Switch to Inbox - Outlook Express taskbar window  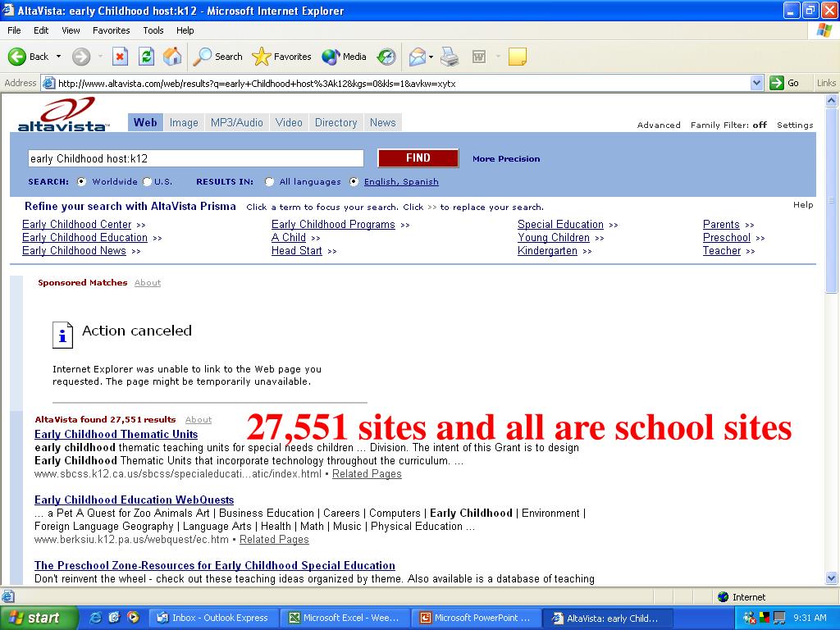212,618
